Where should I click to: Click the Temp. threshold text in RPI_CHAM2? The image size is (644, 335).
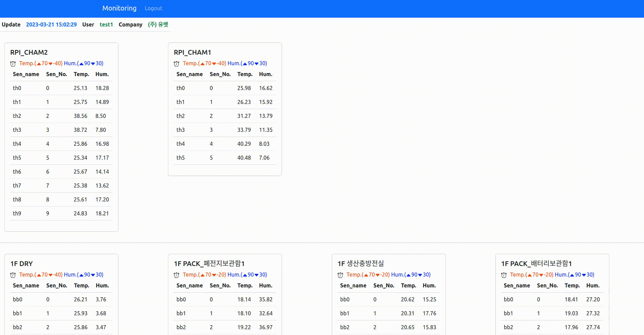[41, 63]
